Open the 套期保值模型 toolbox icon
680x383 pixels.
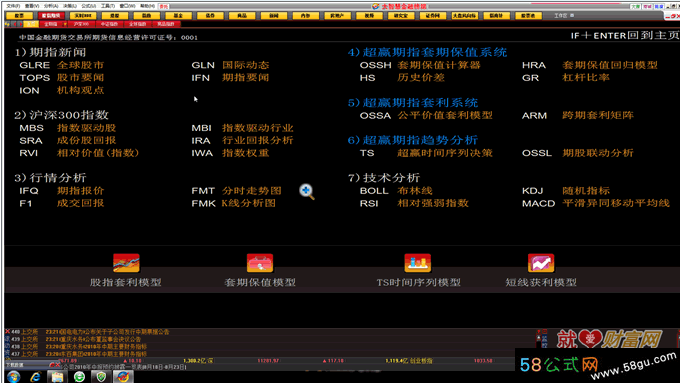tap(260, 263)
